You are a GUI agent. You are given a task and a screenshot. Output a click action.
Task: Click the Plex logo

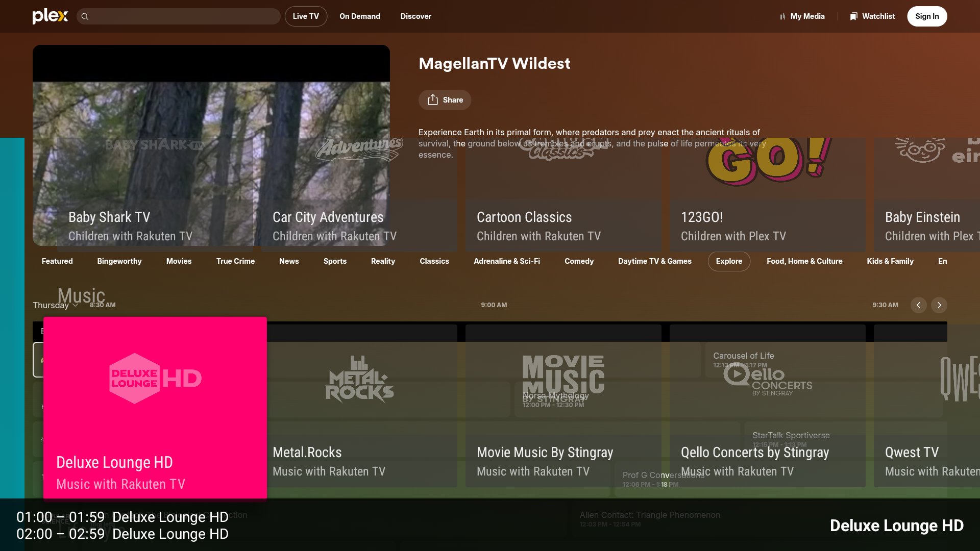point(50,16)
